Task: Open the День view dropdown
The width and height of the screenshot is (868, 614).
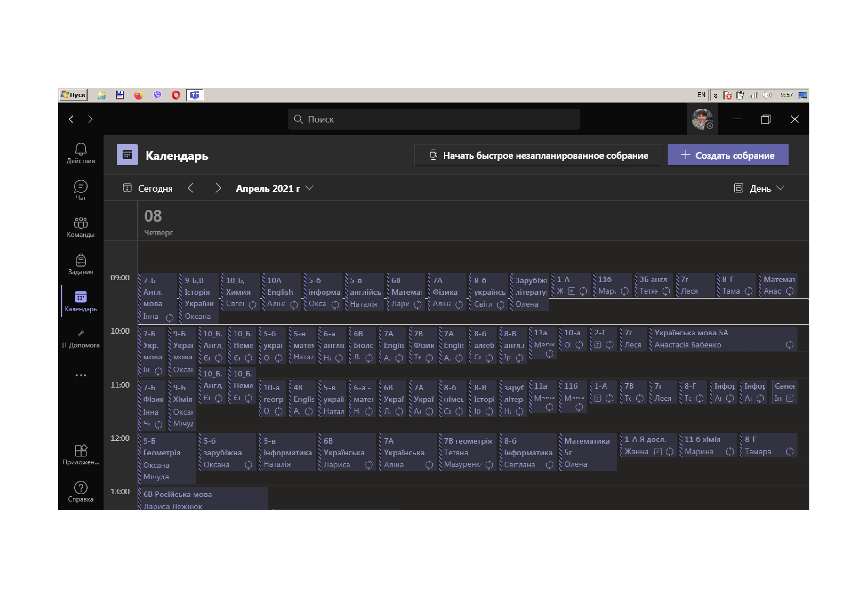Action: (x=759, y=188)
